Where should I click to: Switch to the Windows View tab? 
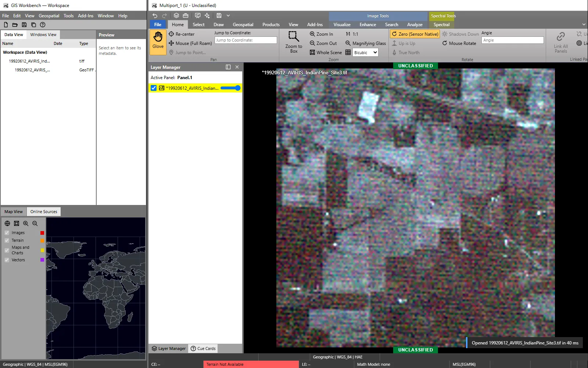[x=43, y=35]
